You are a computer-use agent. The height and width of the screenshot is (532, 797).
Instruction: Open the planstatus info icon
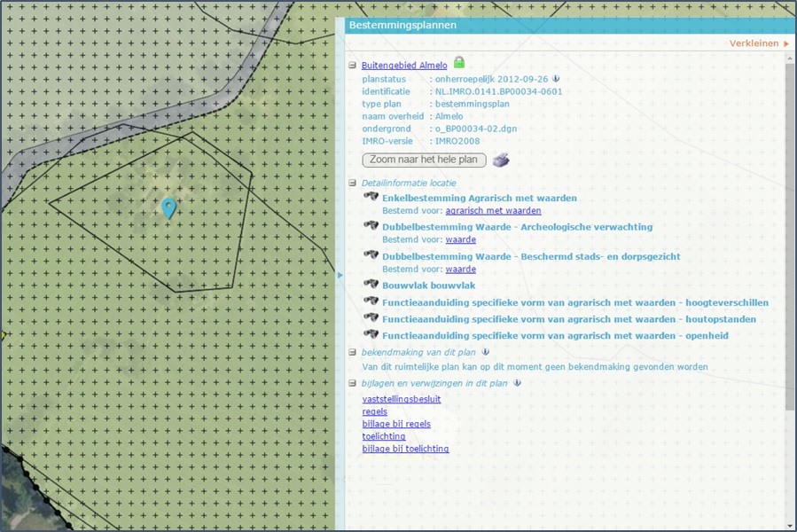pyautogui.click(x=556, y=79)
